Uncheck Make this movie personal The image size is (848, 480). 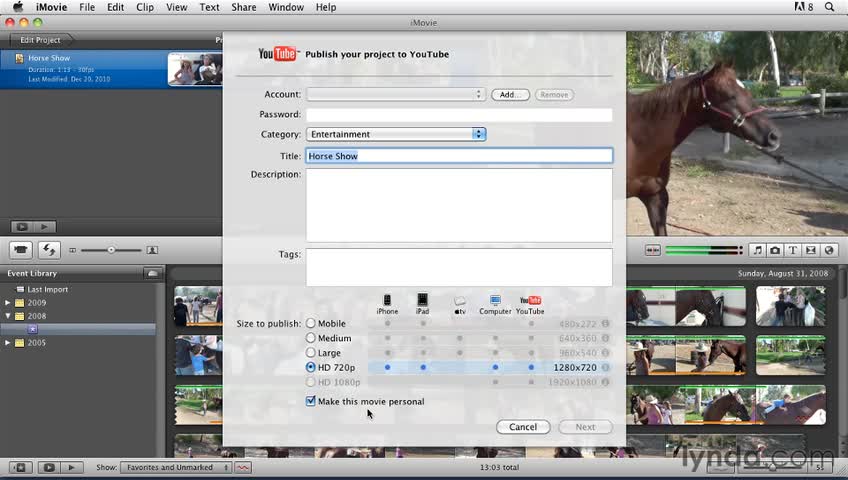[311, 402]
